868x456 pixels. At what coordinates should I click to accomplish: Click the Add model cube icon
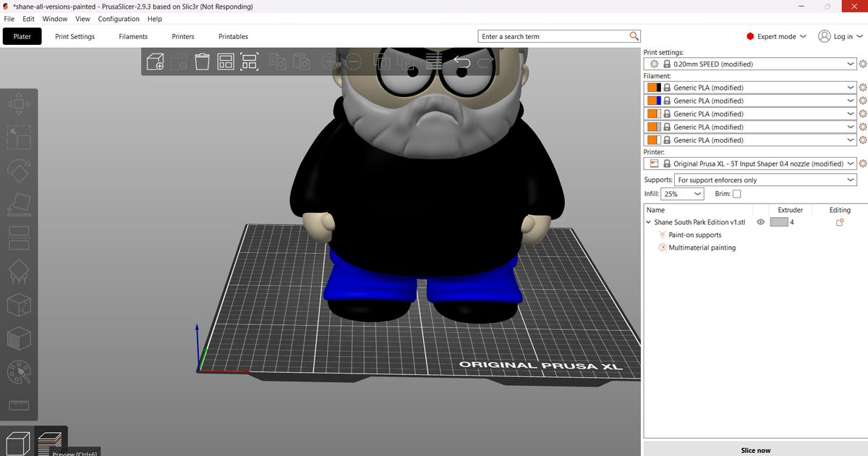(156, 62)
